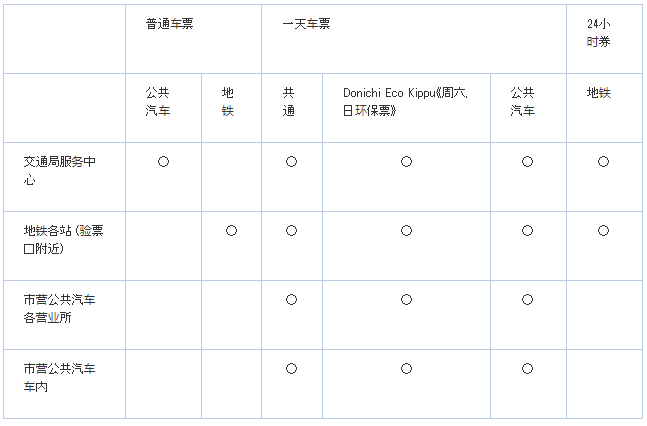The image size is (647, 426).
Task: Select the 一天车票 column header
Action: (x=306, y=24)
